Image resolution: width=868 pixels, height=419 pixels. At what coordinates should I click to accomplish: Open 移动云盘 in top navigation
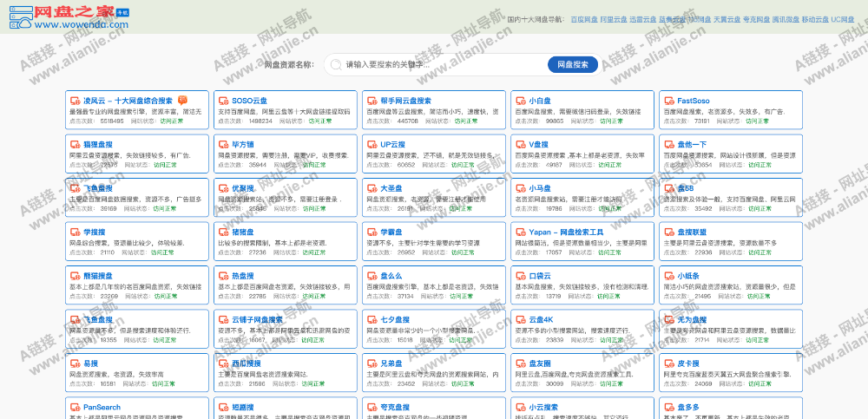[815, 19]
